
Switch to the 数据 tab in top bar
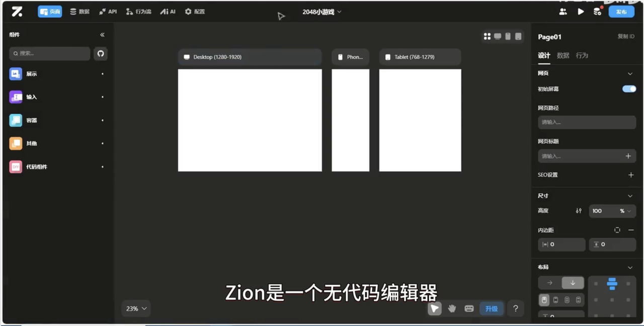[79, 12]
